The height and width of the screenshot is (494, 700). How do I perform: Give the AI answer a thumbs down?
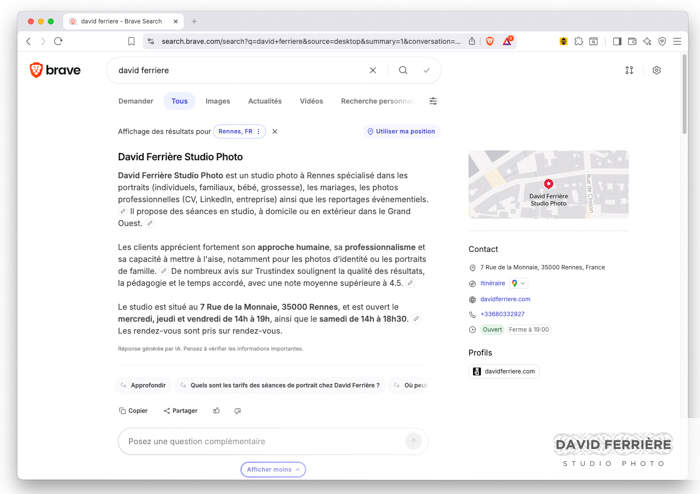237,411
